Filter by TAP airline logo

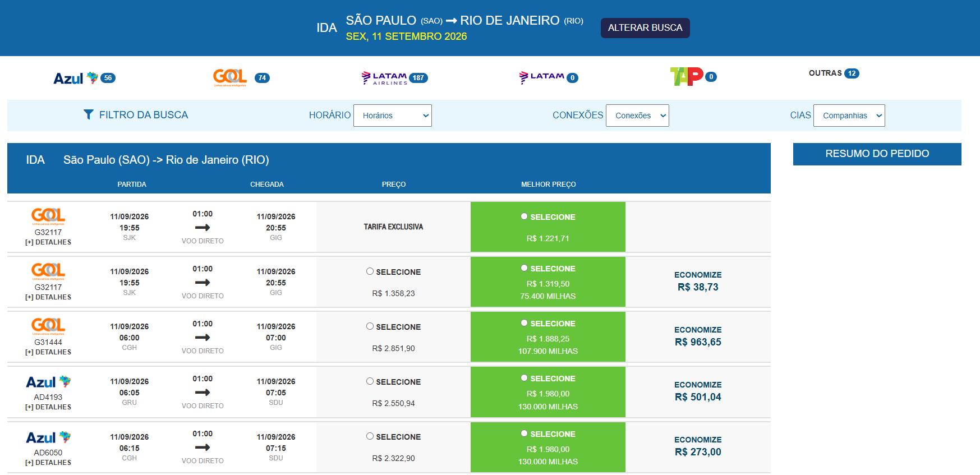coord(687,77)
